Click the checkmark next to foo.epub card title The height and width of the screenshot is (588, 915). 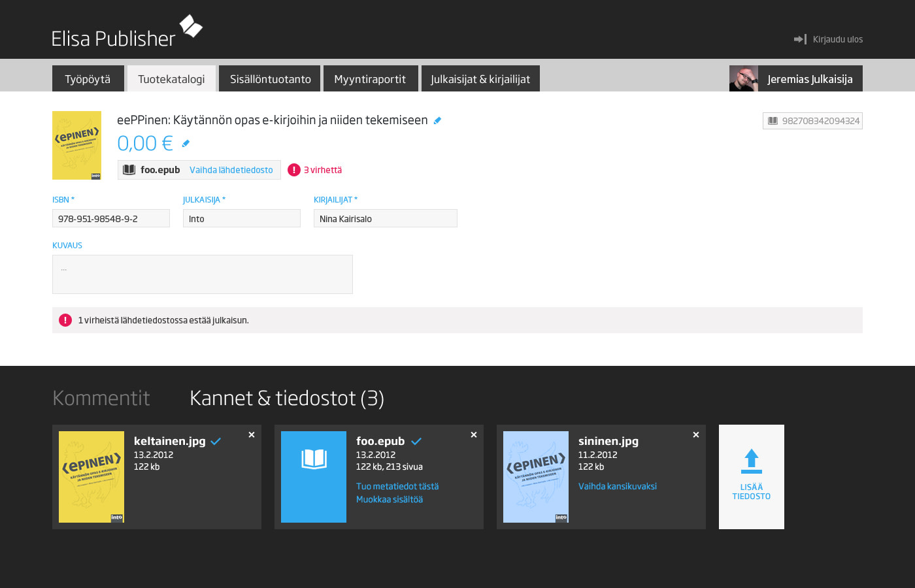point(416,442)
